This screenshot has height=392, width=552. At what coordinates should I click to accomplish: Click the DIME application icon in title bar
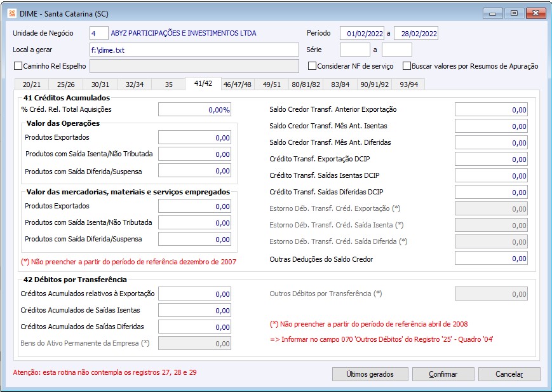12,14
